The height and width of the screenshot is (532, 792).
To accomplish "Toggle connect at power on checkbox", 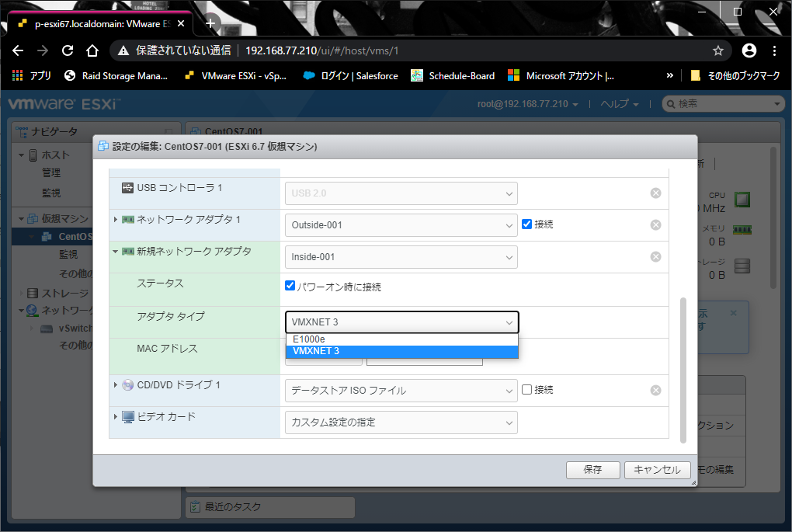I will 290,286.
